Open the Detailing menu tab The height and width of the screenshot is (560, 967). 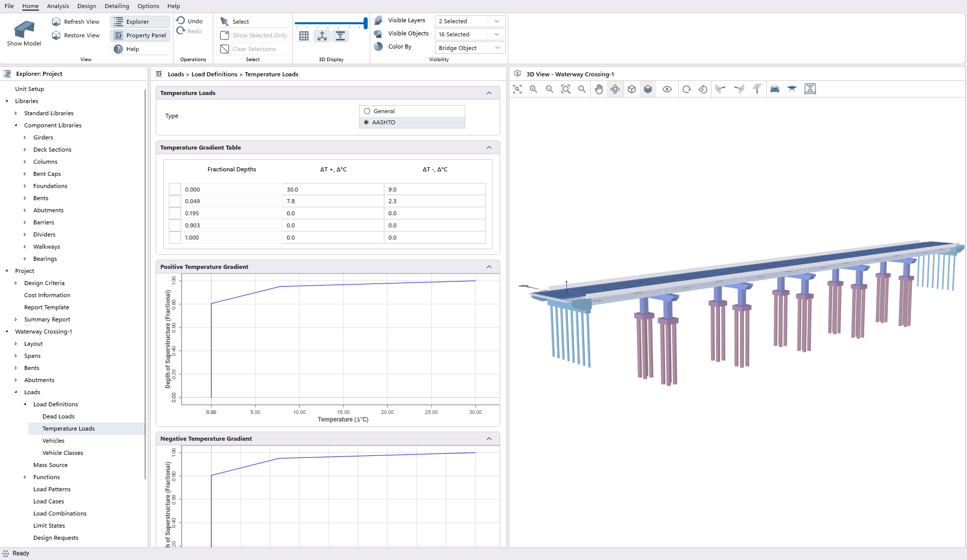(x=117, y=6)
